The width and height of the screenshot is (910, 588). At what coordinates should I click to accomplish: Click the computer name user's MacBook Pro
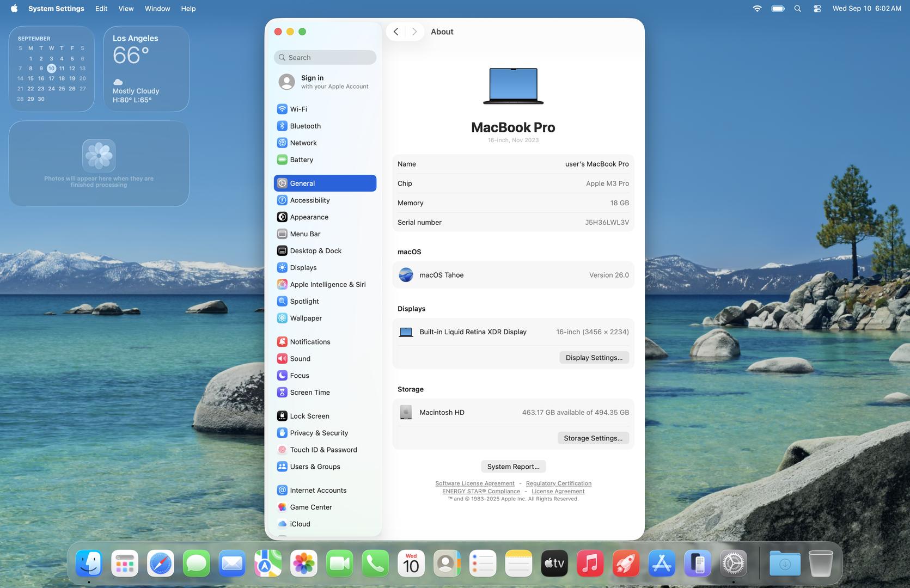(x=597, y=164)
